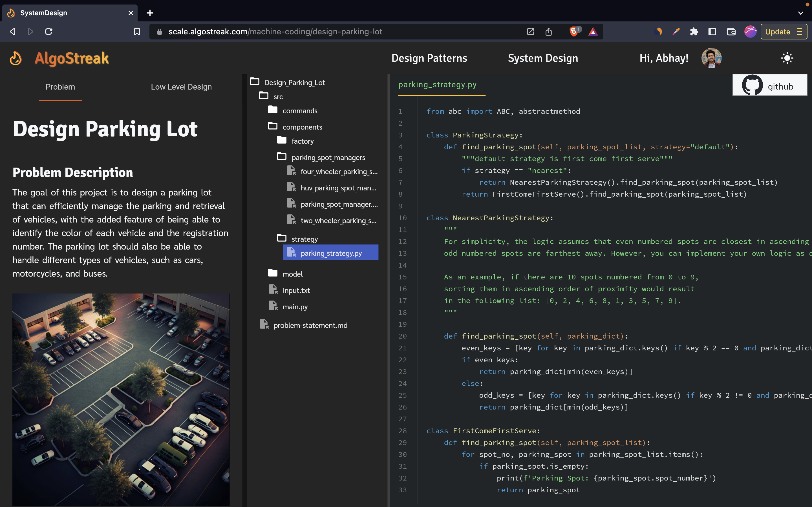Expand the model folder
This screenshot has width=812, height=507.
point(292,273)
